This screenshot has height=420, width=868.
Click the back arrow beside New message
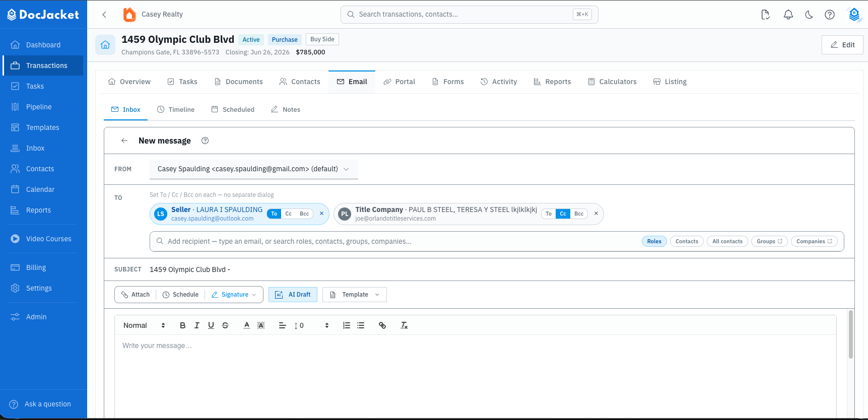pos(124,141)
